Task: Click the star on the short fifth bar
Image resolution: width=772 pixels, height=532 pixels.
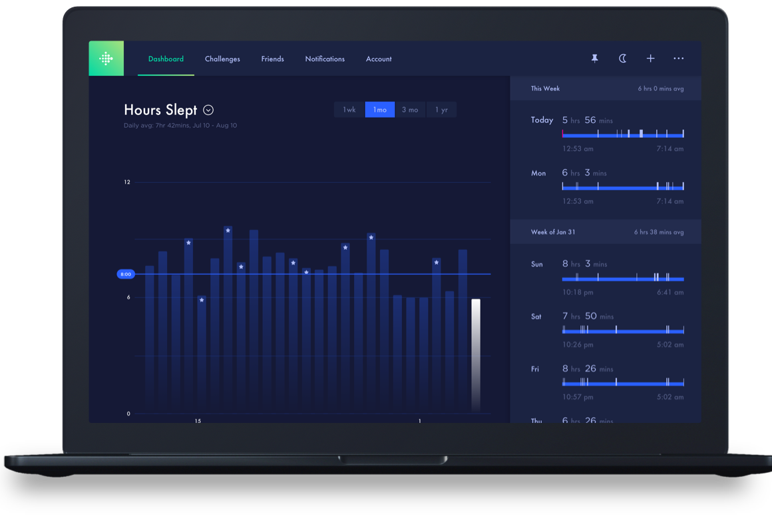Action: coord(202,301)
